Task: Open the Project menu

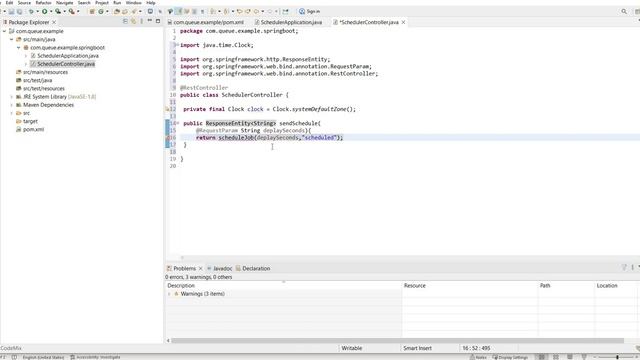Action: pyautogui.click(x=102, y=2)
